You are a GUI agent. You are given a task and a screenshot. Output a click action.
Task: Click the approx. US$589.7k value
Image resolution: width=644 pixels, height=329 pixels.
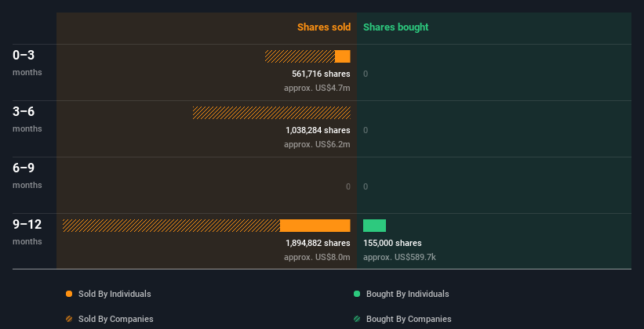pos(399,257)
